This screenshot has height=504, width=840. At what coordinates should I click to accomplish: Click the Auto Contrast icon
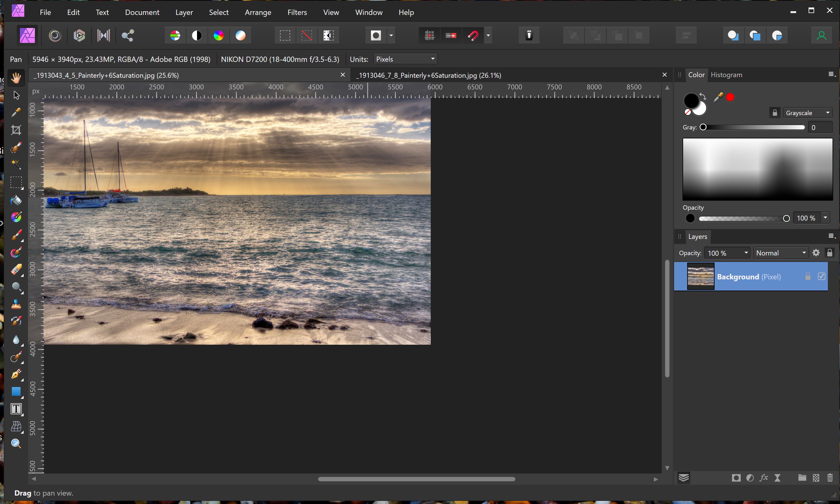click(197, 35)
